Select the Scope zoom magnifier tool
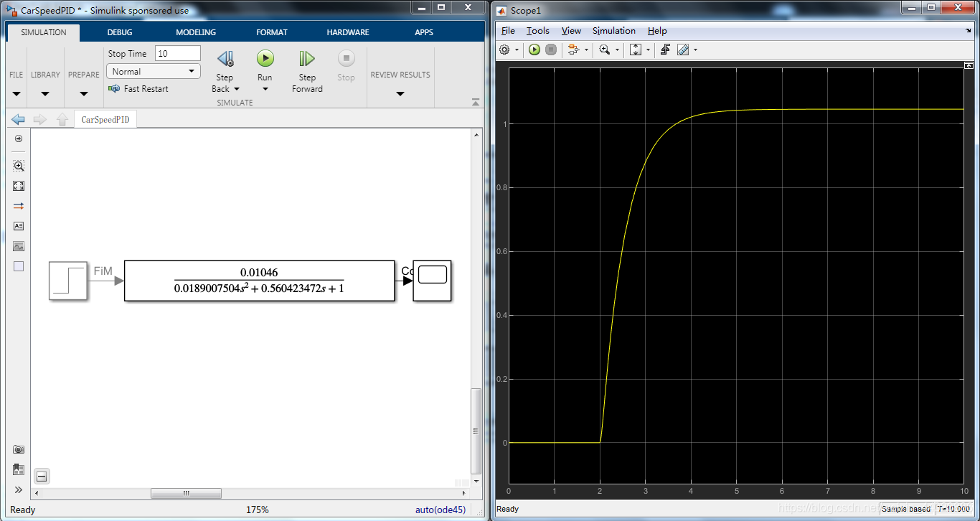The image size is (980, 521). 604,50
